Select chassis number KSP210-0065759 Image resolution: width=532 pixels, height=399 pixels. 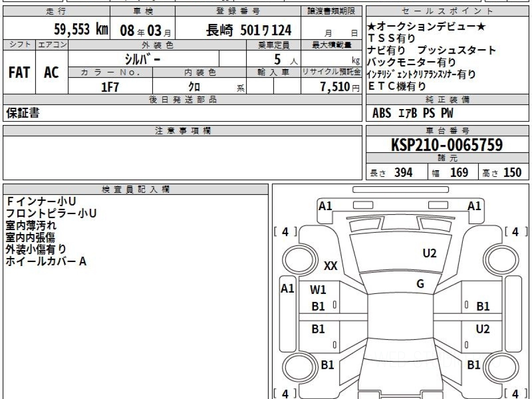click(447, 145)
